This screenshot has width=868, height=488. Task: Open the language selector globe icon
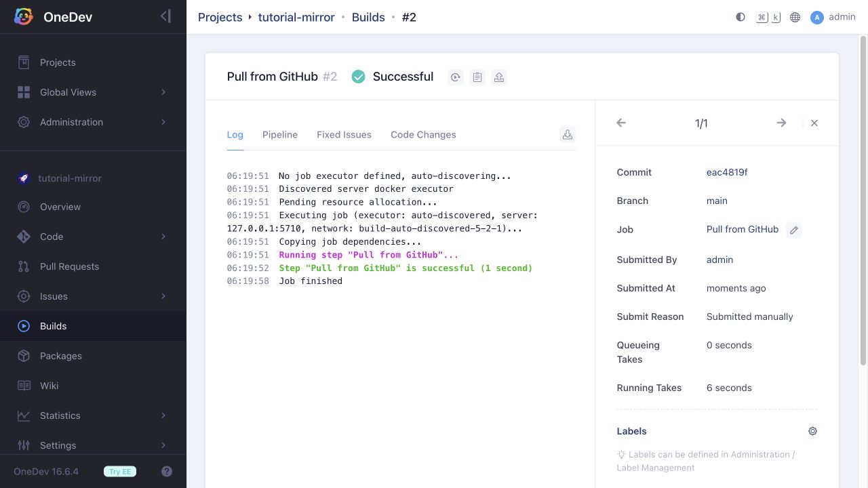795,17
